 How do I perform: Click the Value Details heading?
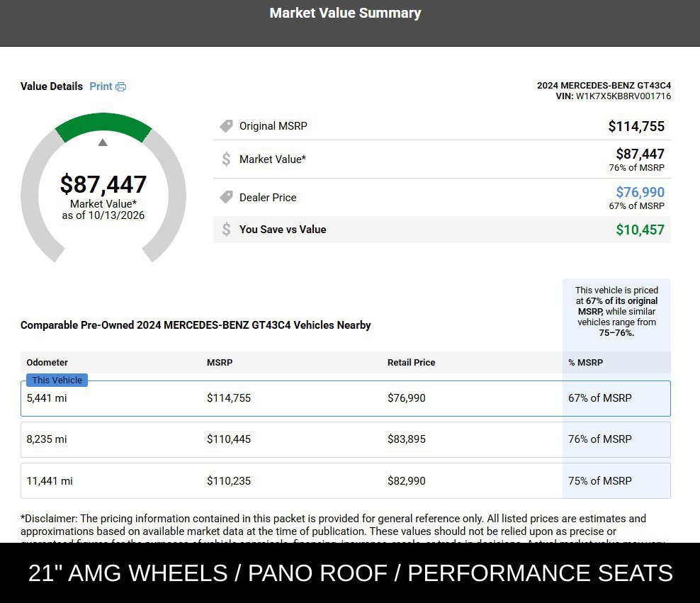tap(51, 86)
